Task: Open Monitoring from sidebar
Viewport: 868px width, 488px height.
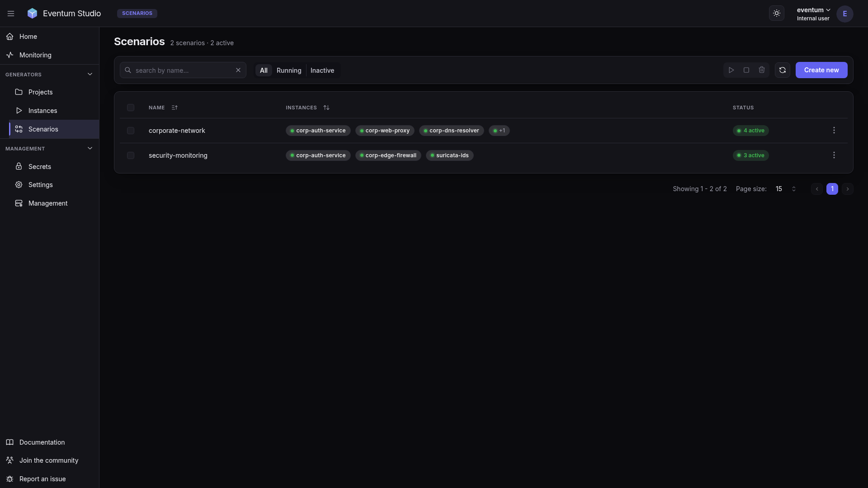Action: click(x=49, y=55)
